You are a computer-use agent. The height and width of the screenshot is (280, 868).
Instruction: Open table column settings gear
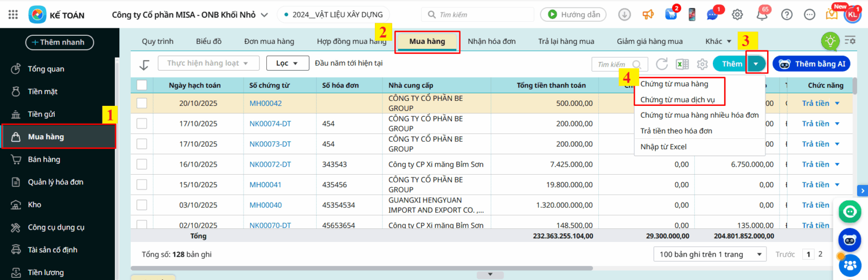[x=702, y=64]
